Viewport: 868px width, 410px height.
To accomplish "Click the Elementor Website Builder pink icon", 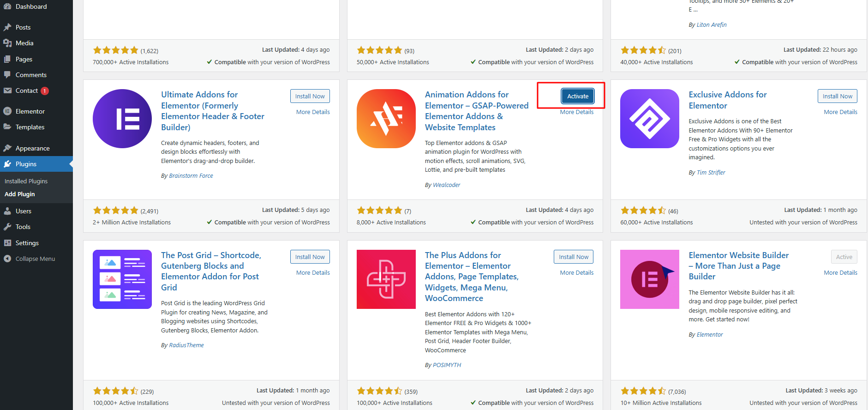I will (650, 279).
